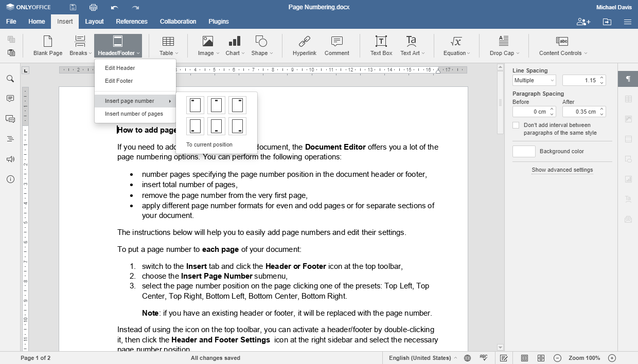Open the English (United States) language selector
The image size is (638, 364).
422,358
